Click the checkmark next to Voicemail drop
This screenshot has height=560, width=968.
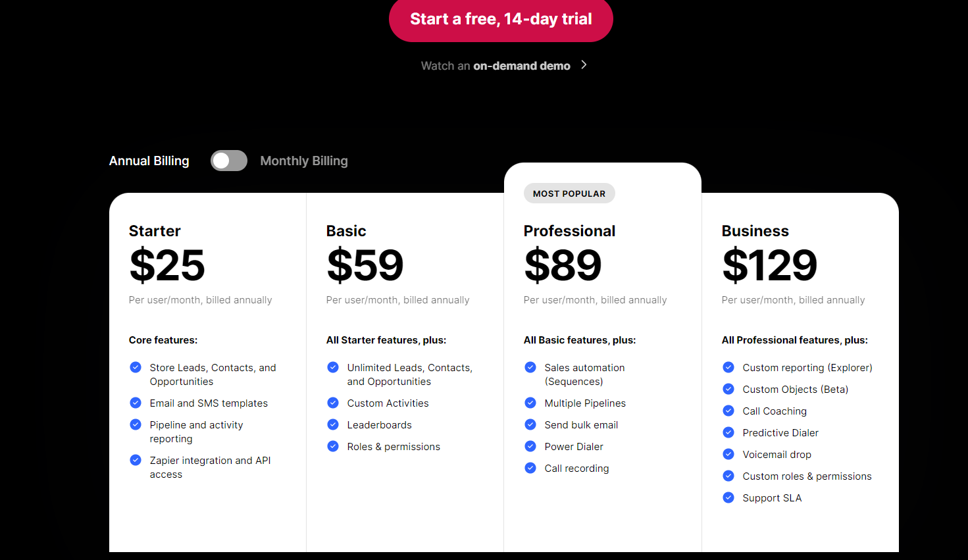click(x=728, y=454)
